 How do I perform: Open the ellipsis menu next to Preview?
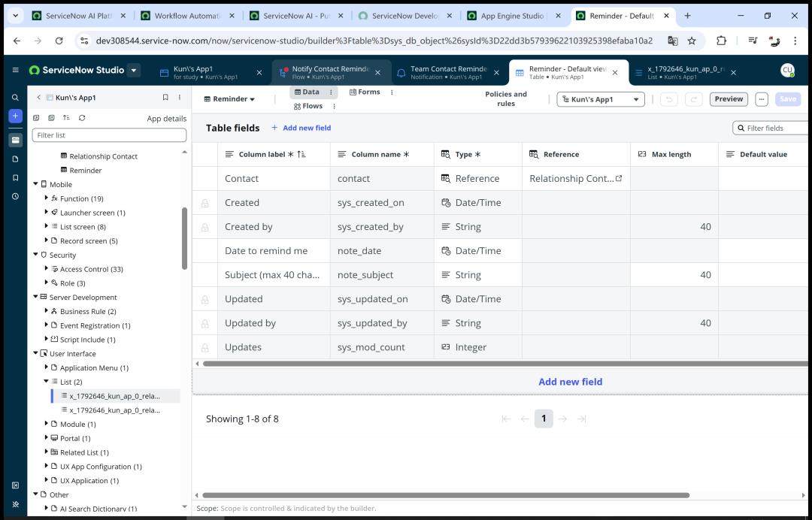pos(761,99)
